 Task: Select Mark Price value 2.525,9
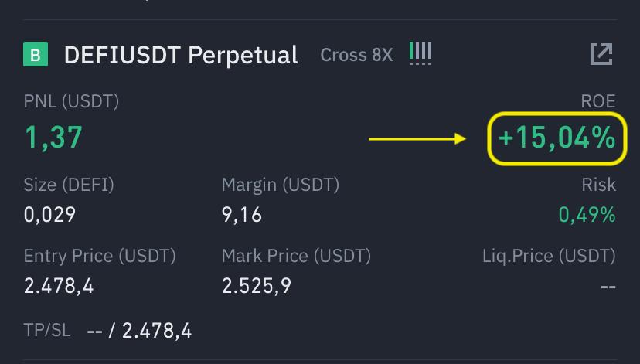pos(257,286)
